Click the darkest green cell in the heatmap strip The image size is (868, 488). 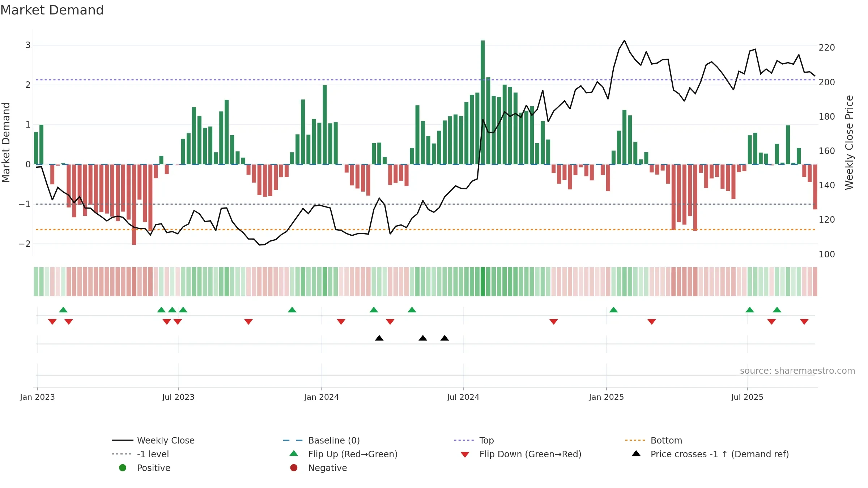[x=483, y=282]
